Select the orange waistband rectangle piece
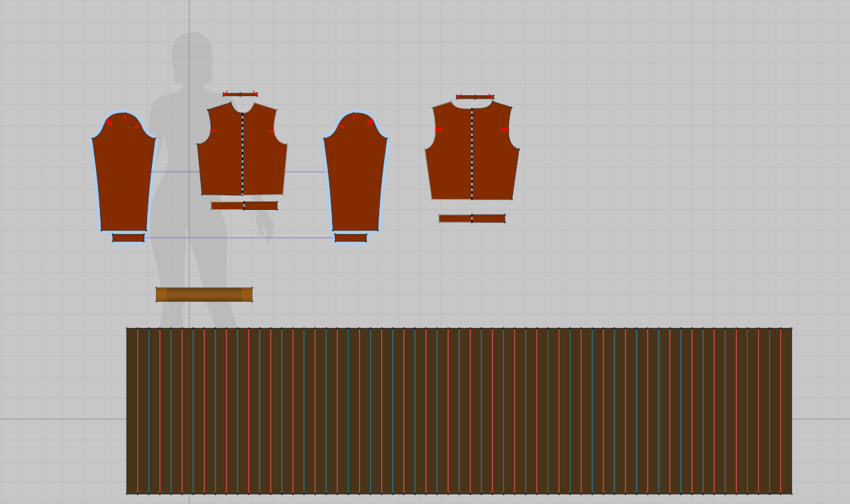The height and width of the screenshot is (504, 850). coord(204,295)
